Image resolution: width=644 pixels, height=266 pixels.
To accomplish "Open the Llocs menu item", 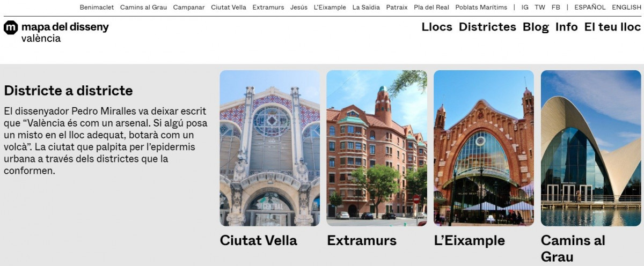I will coord(437,27).
